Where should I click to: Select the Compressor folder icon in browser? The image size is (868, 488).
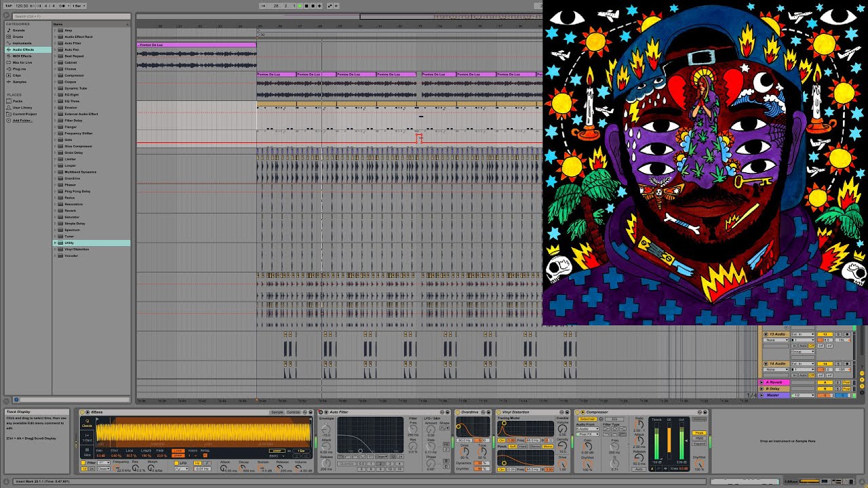[x=60, y=75]
